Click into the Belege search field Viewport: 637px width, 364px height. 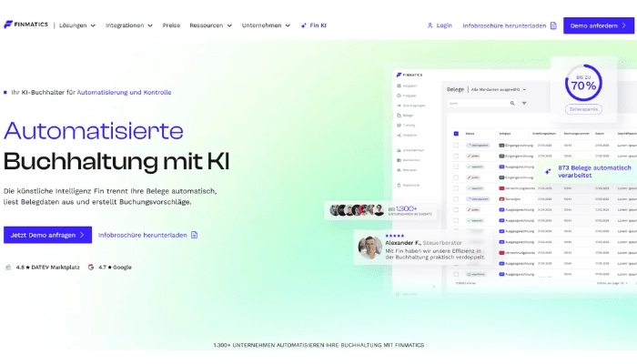tap(481, 103)
